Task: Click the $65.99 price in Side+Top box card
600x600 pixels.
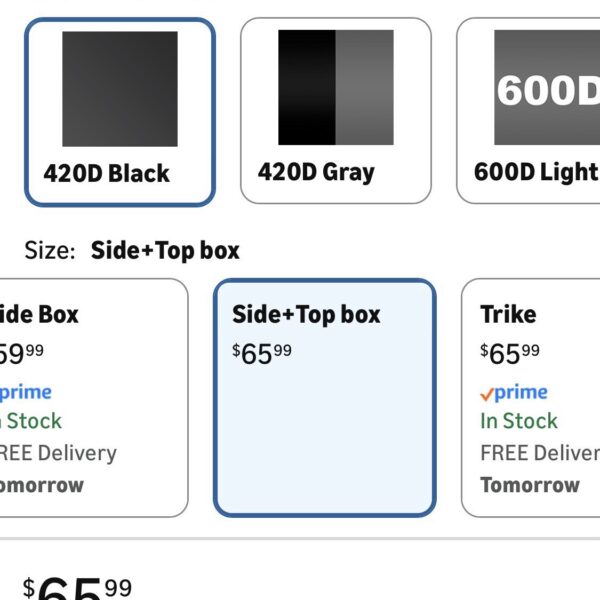Action: 262,352
